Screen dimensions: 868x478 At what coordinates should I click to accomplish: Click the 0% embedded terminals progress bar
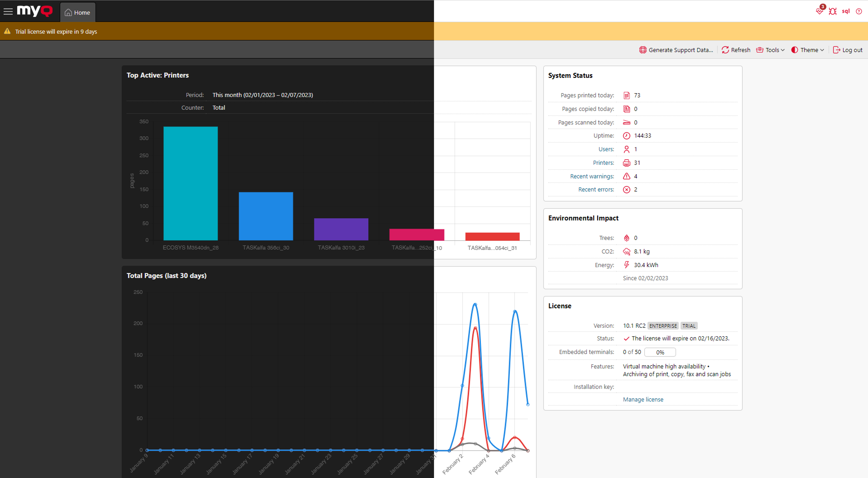coord(660,352)
